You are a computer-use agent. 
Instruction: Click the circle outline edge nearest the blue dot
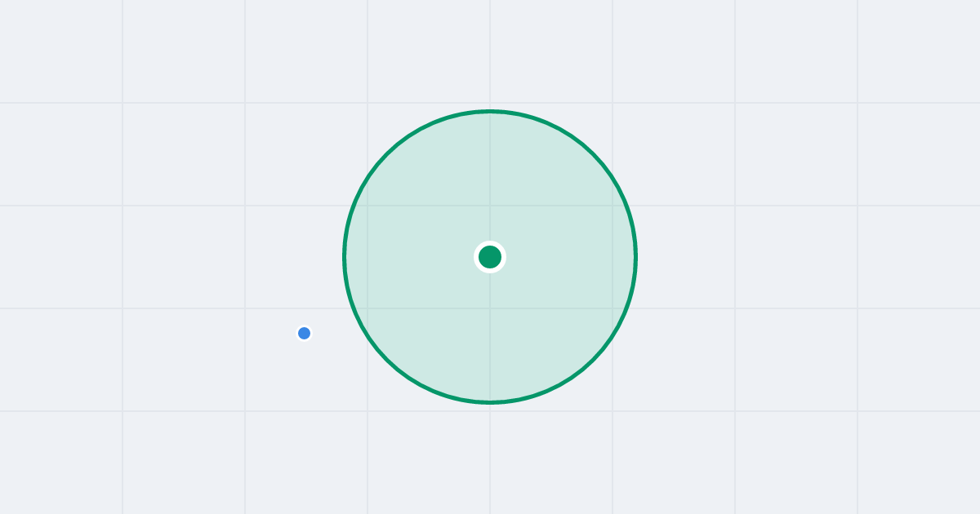point(355,312)
